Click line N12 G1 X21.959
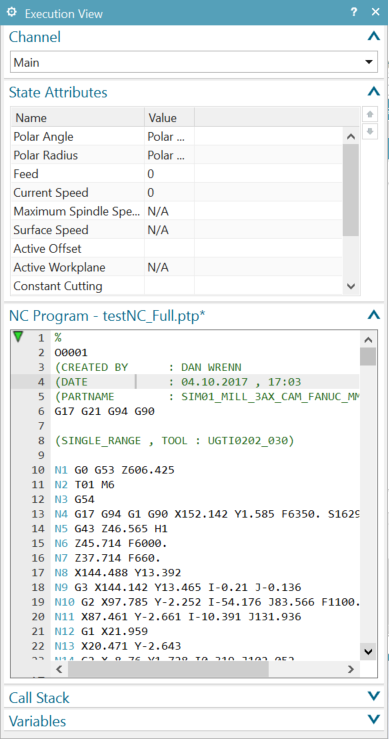The width and height of the screenshot is (389, 739). click(101, 631)
